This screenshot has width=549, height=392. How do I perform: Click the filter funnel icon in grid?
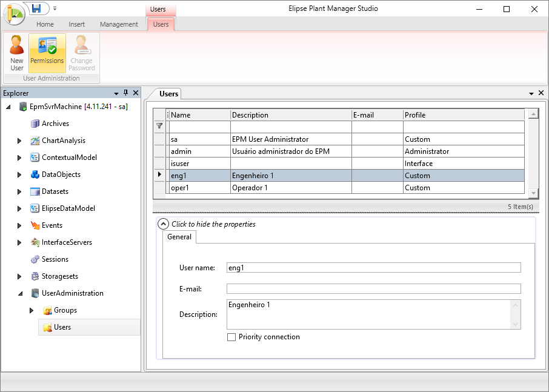tap(159, 126)
